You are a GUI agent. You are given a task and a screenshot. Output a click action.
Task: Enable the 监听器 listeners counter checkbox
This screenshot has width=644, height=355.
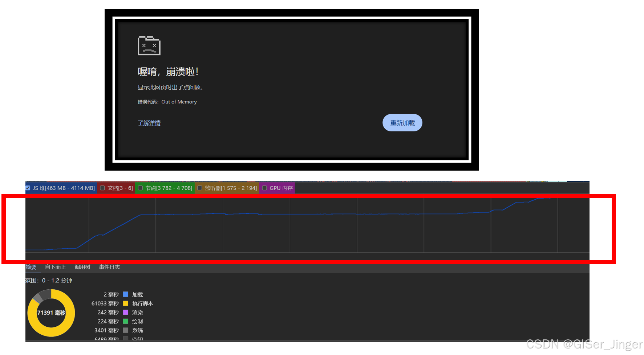coord(199,188)
